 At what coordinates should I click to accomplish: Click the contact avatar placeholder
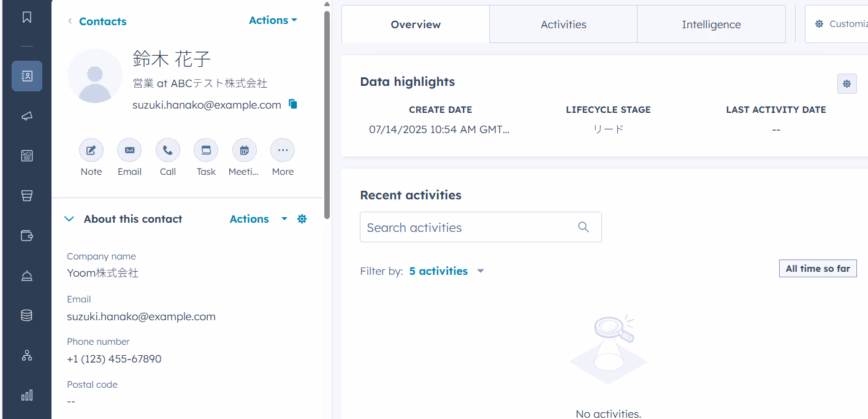click(x=95, y=75)
